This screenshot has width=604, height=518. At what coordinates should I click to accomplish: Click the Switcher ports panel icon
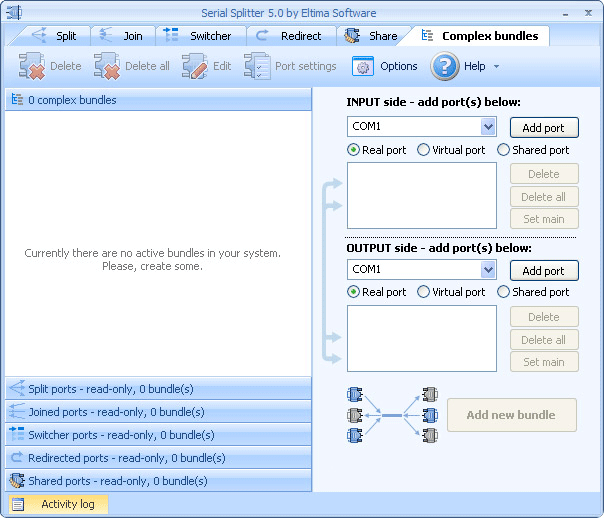click(x=17, y=434)
